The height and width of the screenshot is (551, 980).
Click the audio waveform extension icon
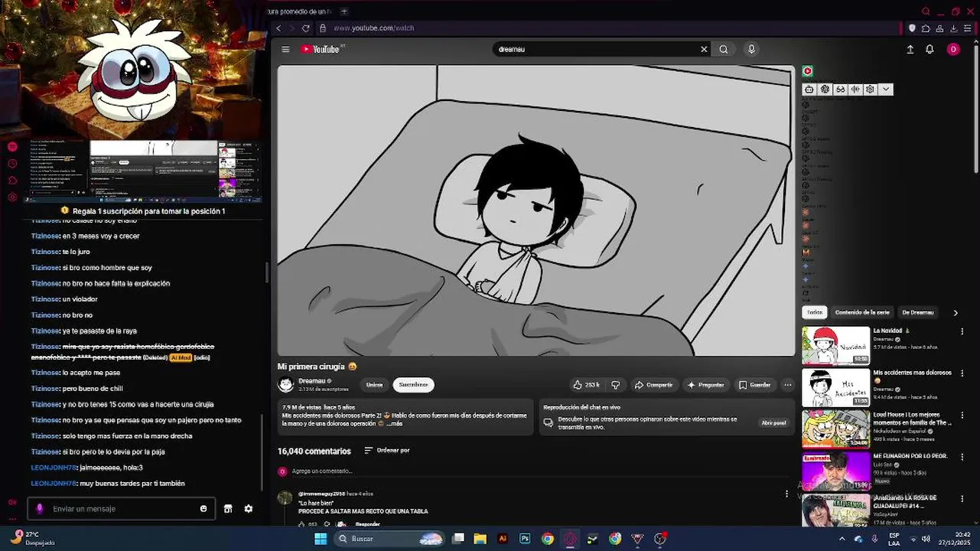tap(855, 90)
